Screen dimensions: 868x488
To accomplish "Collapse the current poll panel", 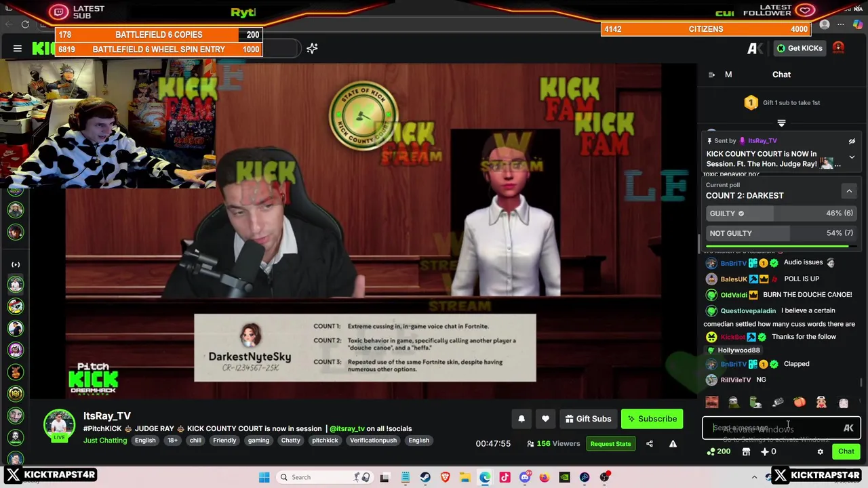I will (x=849, y=191).
